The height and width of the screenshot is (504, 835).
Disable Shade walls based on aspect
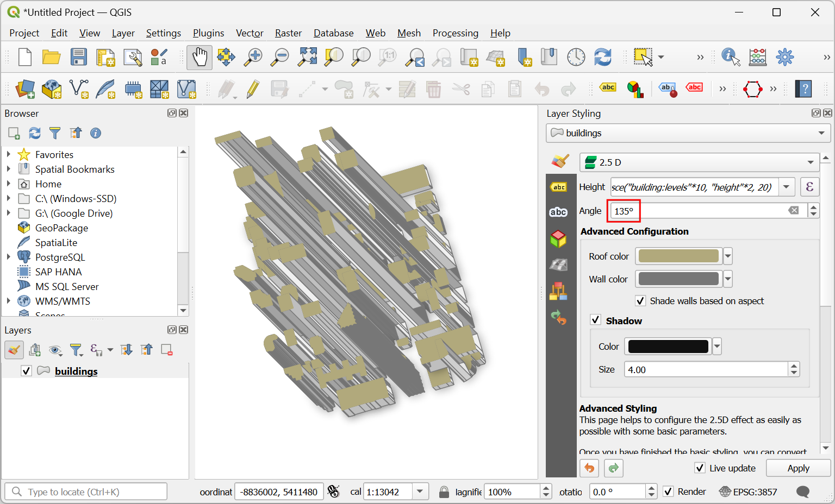coord(640,301)
